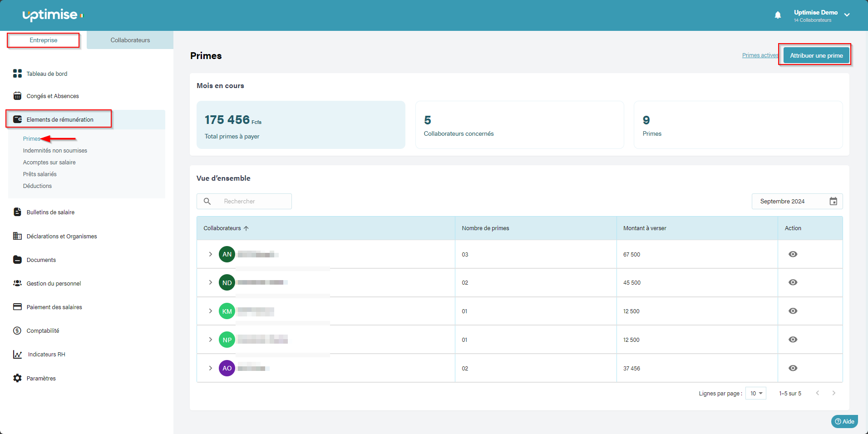Sort table by Collaborateurs column arrow
Screen dimensions: 868x434
pos(246,228)
